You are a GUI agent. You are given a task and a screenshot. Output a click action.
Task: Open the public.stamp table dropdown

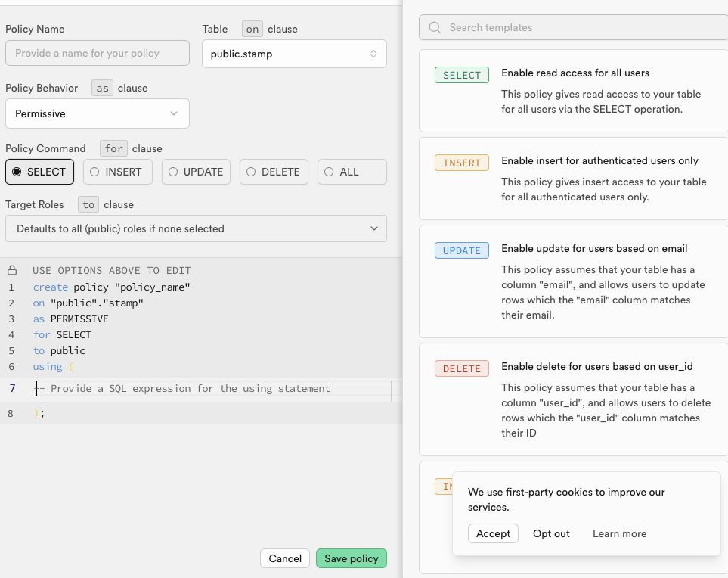tap(294, 54)
